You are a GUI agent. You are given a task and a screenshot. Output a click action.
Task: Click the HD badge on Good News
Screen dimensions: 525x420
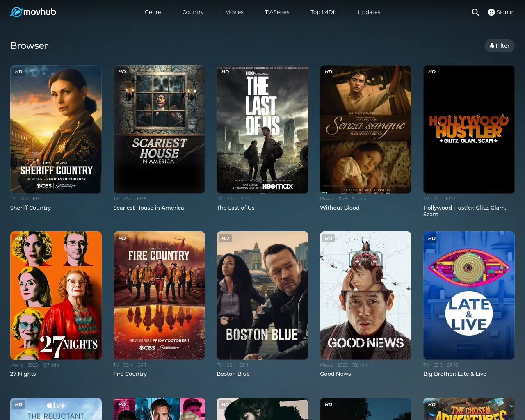click(x=329, y=238)
